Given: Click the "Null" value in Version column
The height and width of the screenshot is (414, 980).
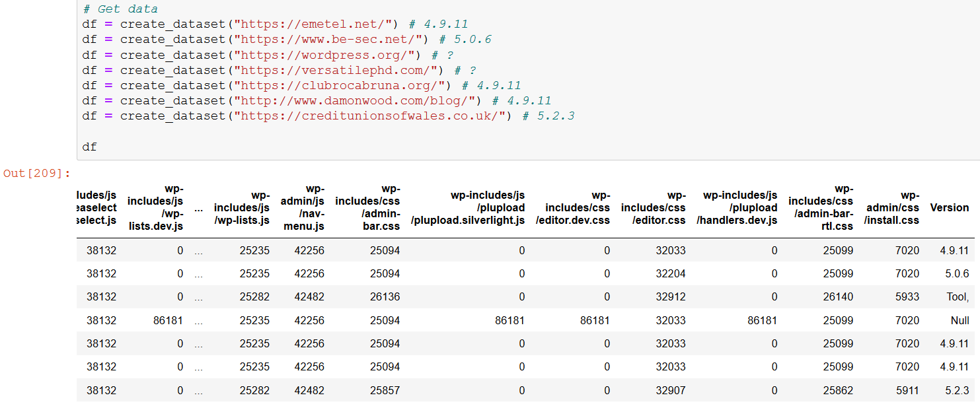Looking at the screenshot, I should (960, 320).
